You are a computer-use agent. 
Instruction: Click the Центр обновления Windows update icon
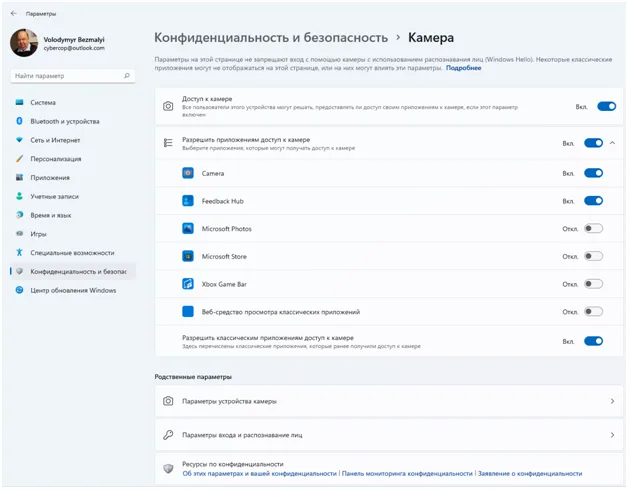[19, 290]
